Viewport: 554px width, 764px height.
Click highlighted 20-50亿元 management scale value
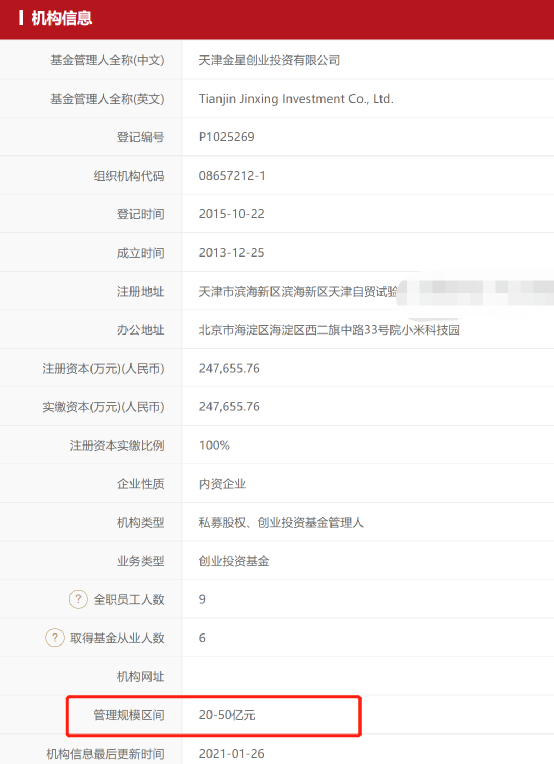tap(227, 715)
